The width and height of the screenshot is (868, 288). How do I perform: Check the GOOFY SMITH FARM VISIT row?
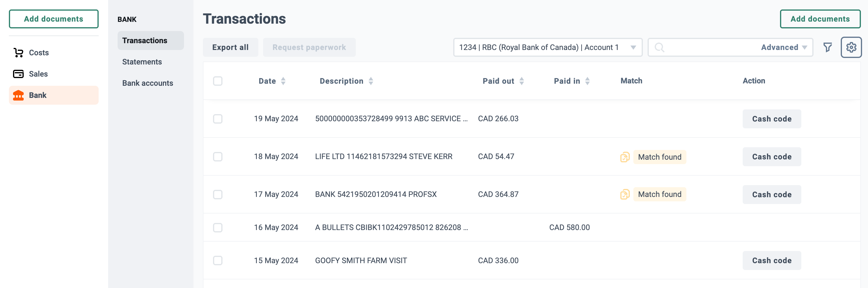[218, 261]
